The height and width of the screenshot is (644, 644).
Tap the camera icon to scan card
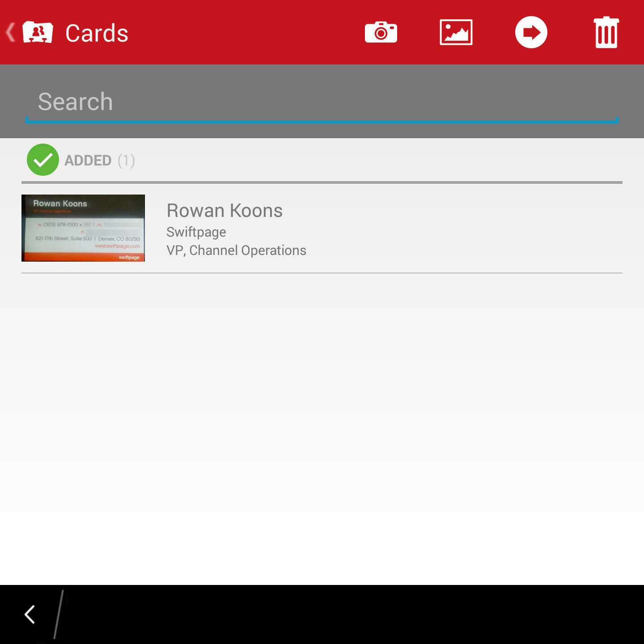coord(381,32)
